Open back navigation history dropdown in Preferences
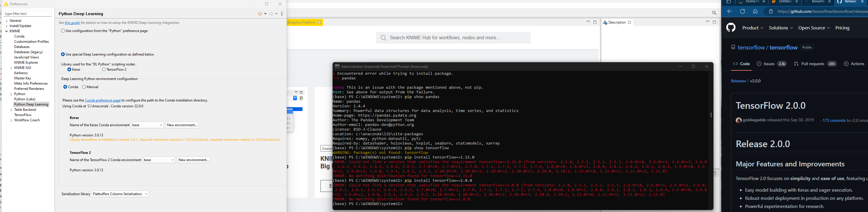This screenshot has height=212, width=868. 266,14
